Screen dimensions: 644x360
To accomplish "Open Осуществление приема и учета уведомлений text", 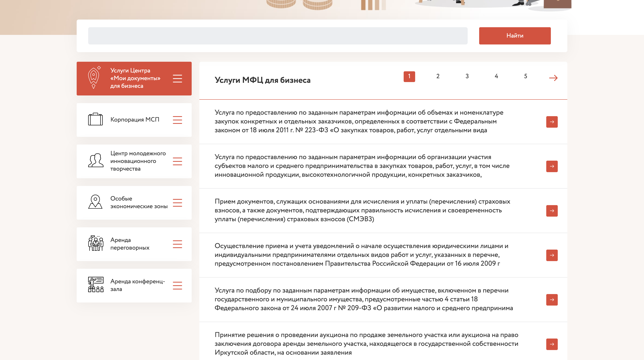I will coord(361,255).
